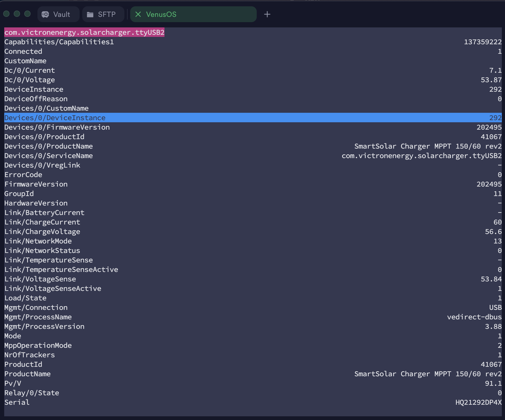Click the Mgmt/ProcessName row
This screenshot has height=420, width=505.
(38, 317)
